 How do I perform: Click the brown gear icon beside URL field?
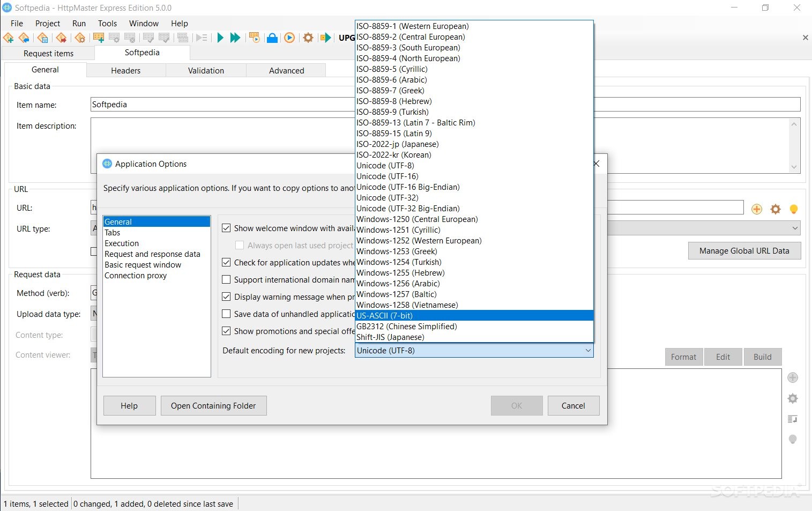pos(776,209)
